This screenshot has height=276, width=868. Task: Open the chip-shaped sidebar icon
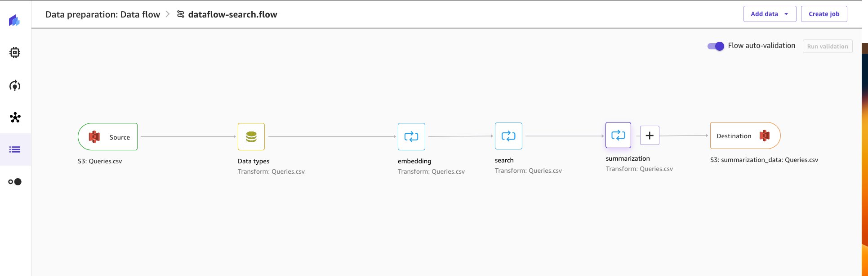pyautogui.click(x=15, y=53)
